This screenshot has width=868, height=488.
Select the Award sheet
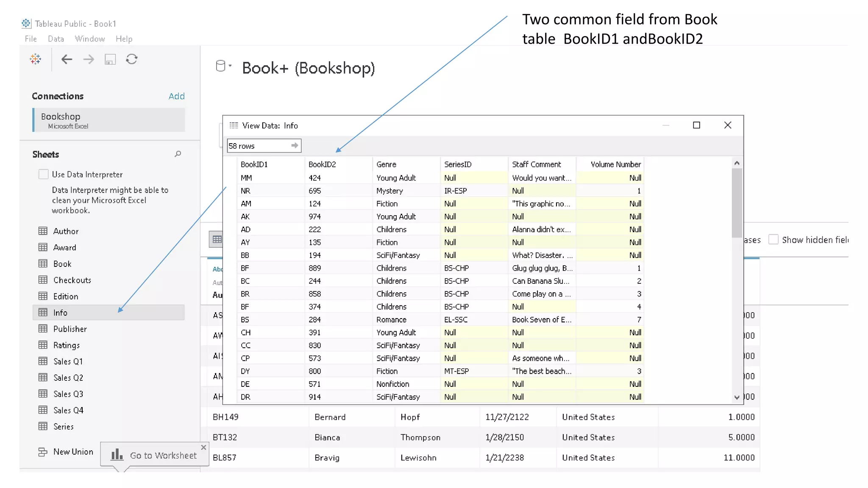(x=65, y=247)
